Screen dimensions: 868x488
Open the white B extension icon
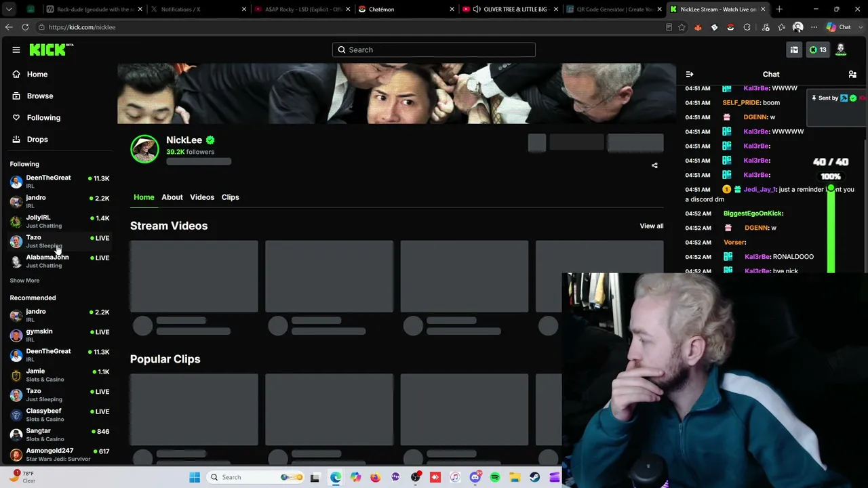tap(714, 27)
